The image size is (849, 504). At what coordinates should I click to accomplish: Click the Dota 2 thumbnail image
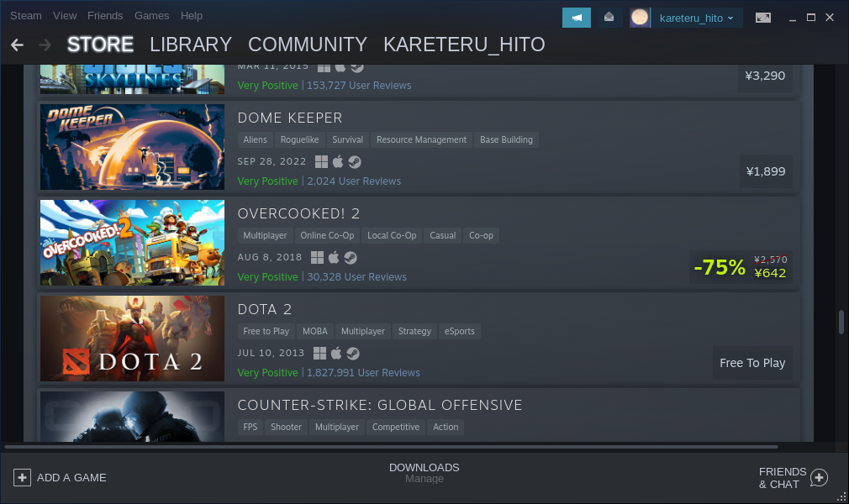tap(132, 339)
